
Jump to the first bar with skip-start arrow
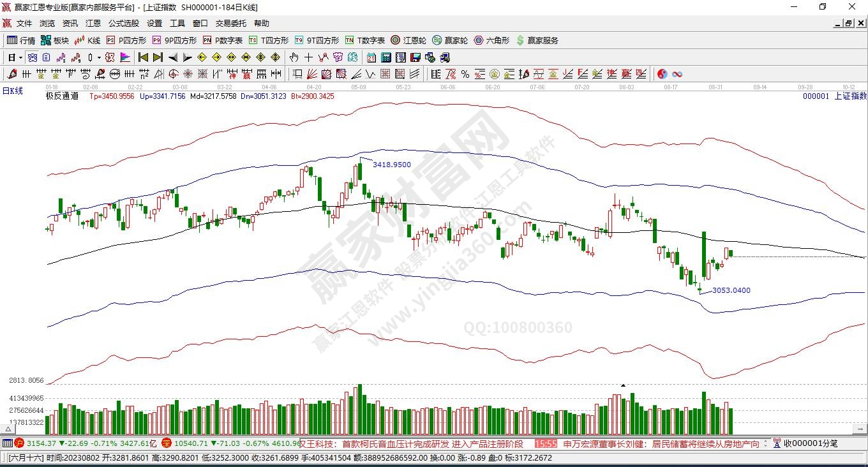pyautogui.click(x=144, y=57)
